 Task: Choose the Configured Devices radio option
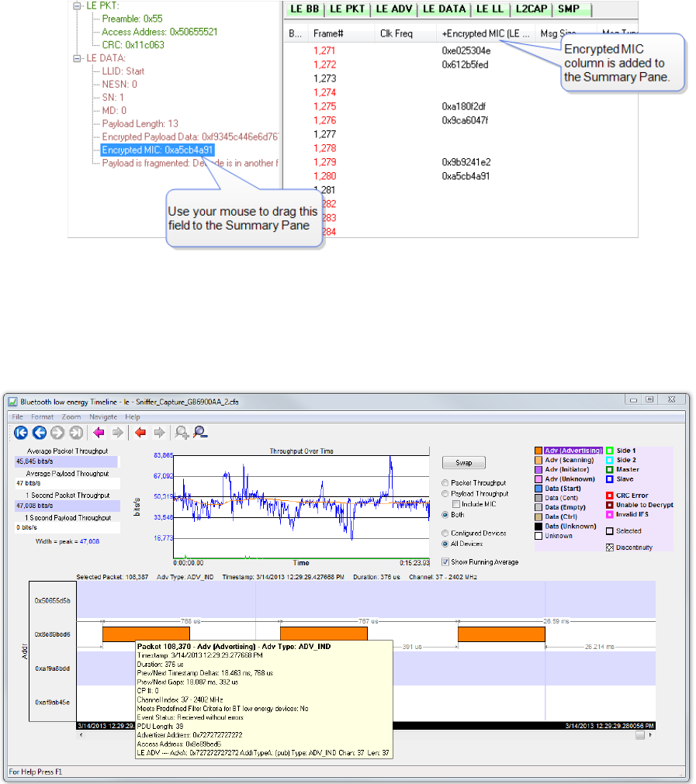point(445,534)
